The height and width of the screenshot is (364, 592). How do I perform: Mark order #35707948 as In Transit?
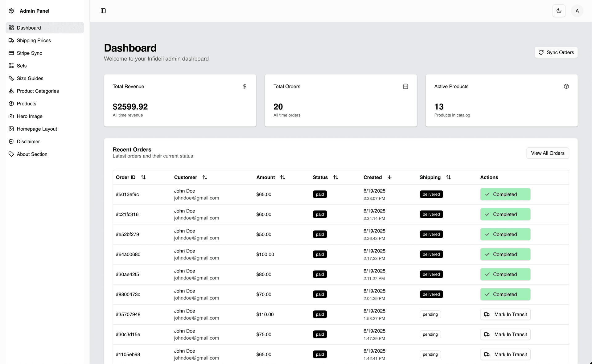[505, 314]
